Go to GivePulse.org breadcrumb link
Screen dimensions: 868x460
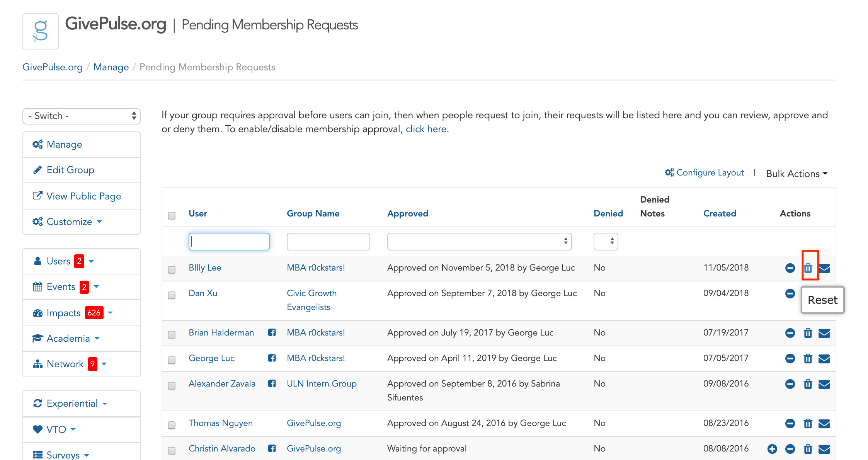[x=53, y=67]
